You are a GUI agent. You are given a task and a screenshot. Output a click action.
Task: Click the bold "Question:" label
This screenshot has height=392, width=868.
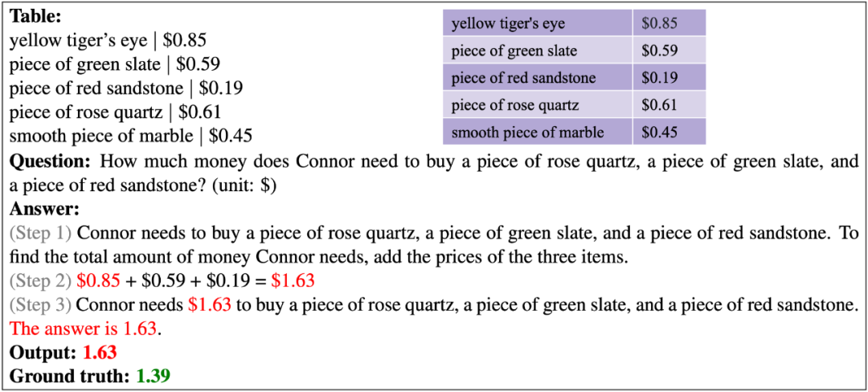[x=50, y=161]
